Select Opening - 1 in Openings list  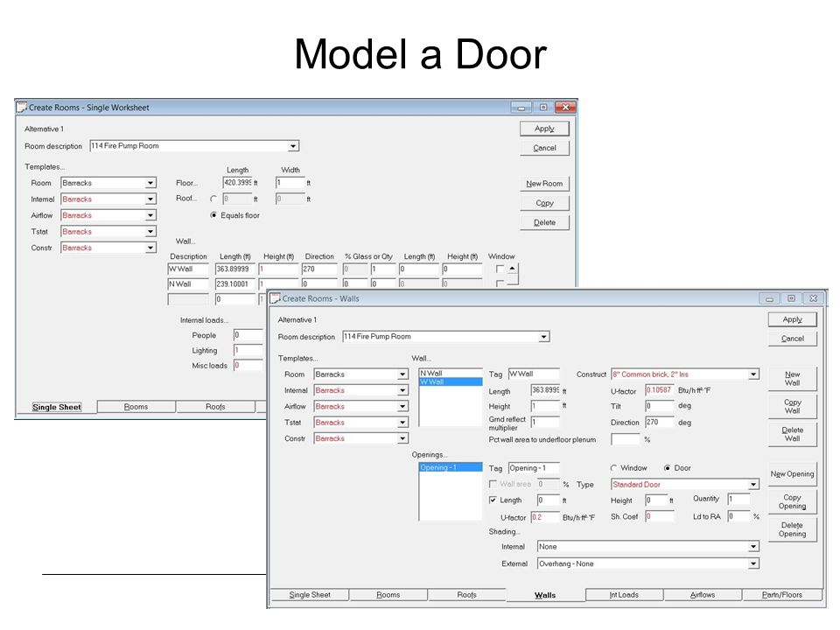[x=451, y=467]
